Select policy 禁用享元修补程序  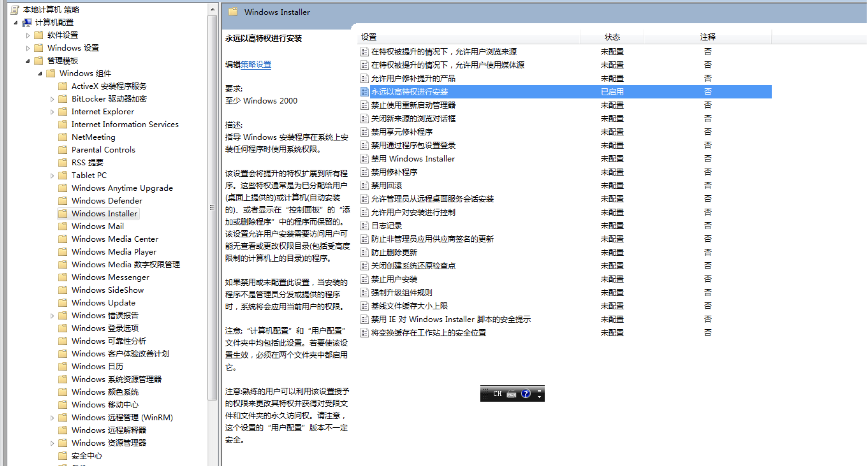tap(402, 132)
